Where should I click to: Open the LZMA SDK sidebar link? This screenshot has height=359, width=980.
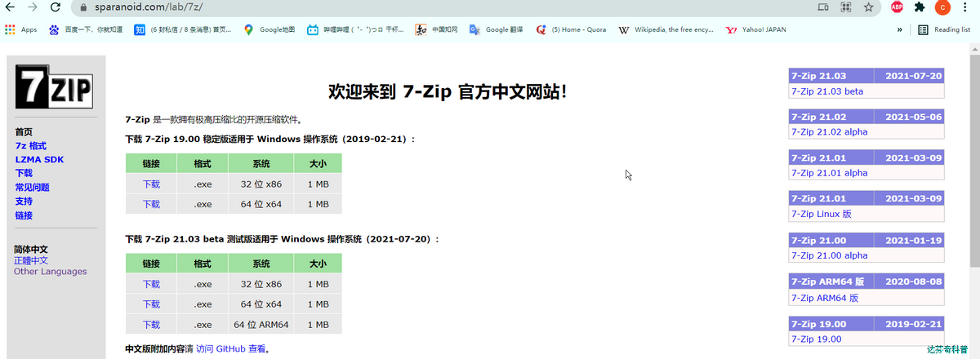click(x=39, y=159)
